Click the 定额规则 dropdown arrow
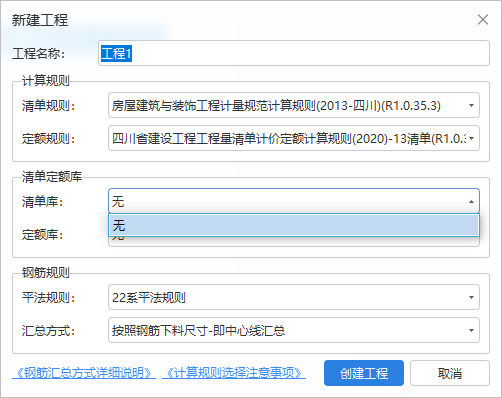Viewport: 502px width, 398px height. pyautogui.click(x=471, y=138)
